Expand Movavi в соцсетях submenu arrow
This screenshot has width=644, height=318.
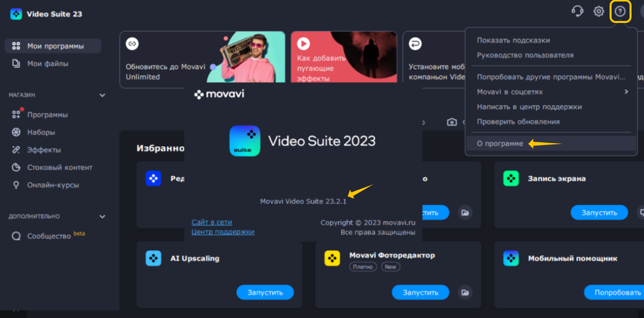627,92
